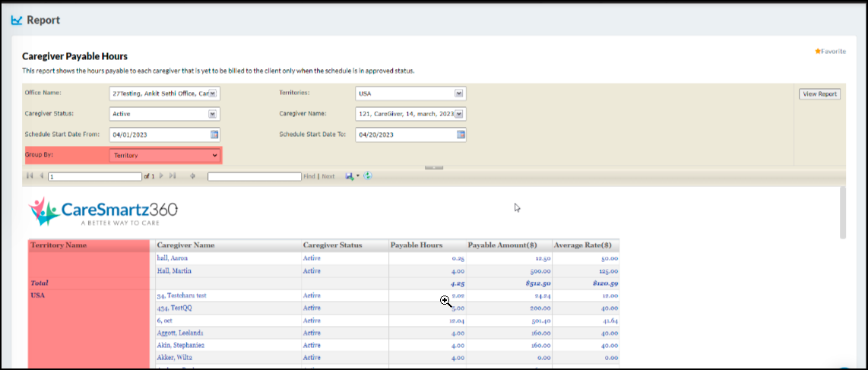This screenshot has width=868, height=370.
Task: Open the Caregiver Status dropdown
Action: (x=213, y=114)
